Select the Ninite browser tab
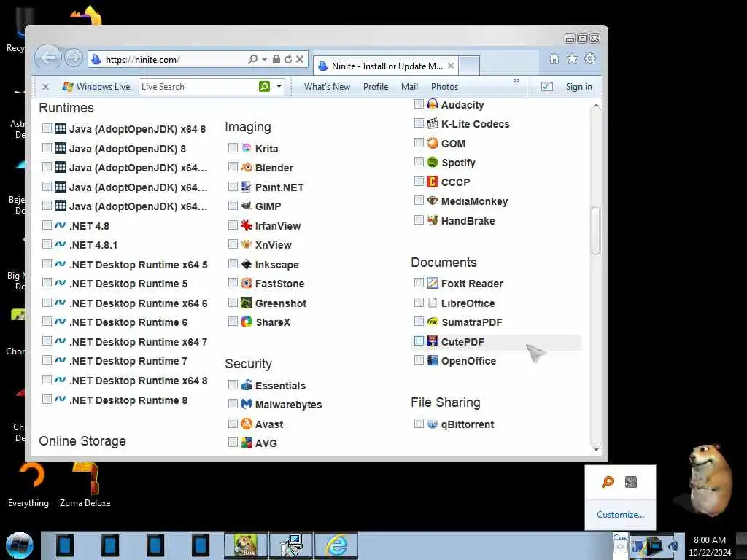The height and width of the screenshot is (560, 747). [386, 66]
